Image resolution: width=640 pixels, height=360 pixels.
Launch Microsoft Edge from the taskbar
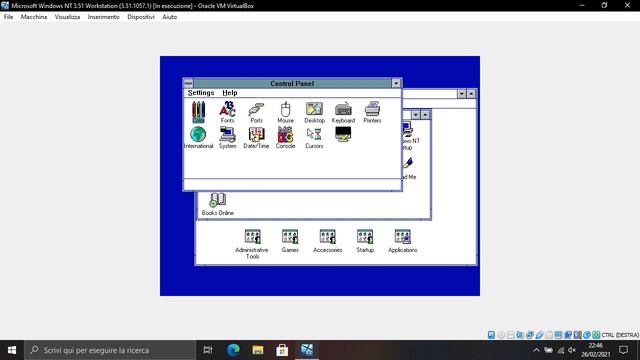[233, 350]
